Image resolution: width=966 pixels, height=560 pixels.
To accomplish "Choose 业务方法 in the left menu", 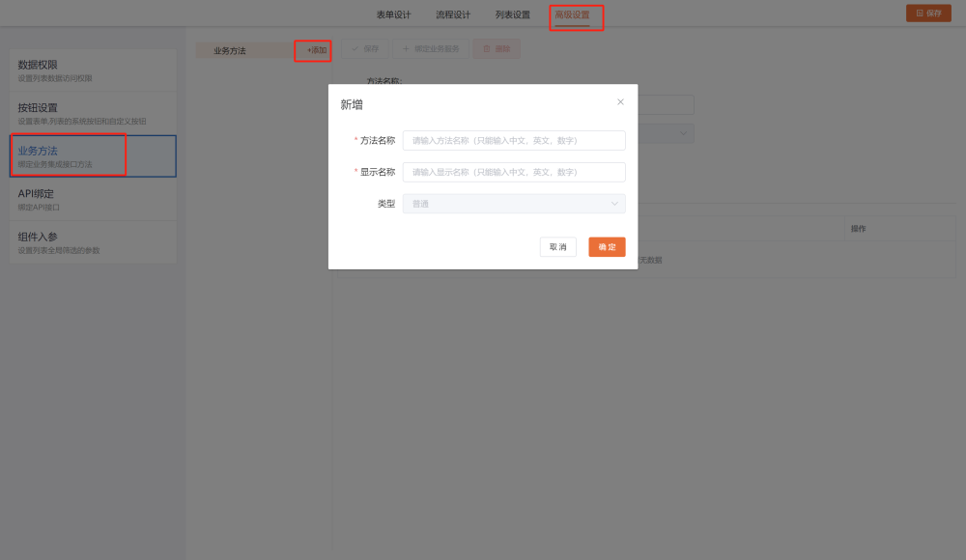I will tap(93, 156).
